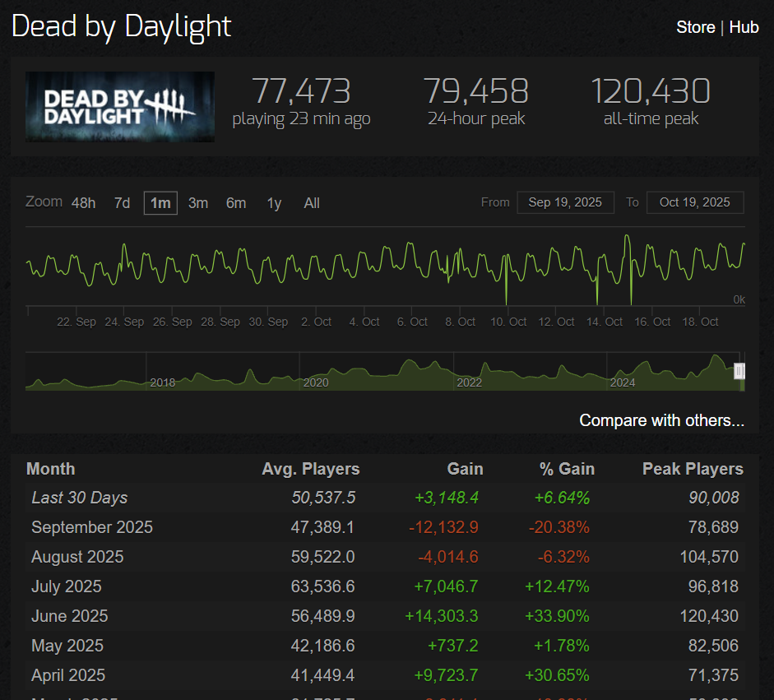
Task: Click the Dead by Daylight game banner image
Action: (120, 106)
